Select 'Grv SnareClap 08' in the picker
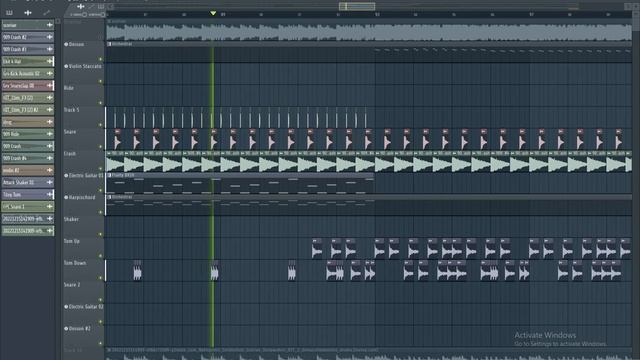This screenshot has height=360, width=640. pos(28,86)
